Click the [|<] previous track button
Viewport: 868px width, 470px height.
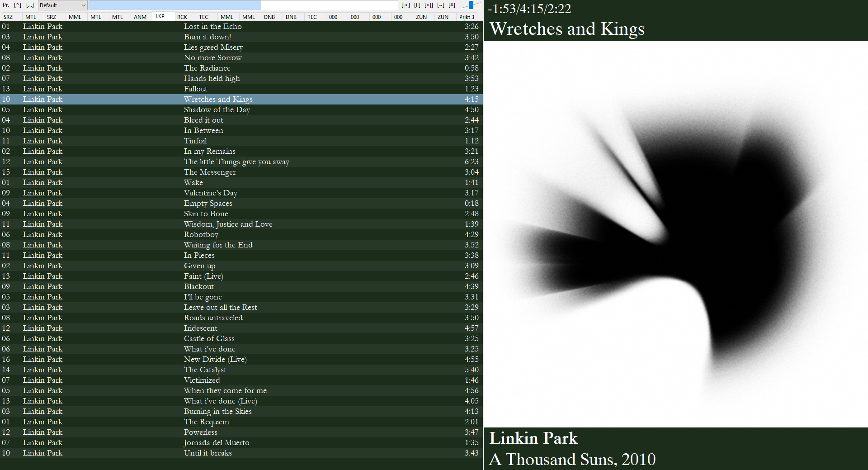(x=406, y=5)
